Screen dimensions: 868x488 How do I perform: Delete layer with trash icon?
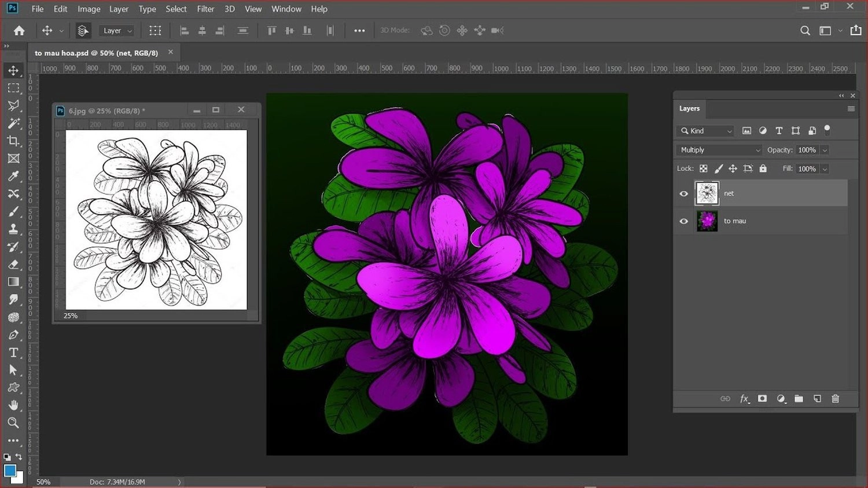click(835, 399)
